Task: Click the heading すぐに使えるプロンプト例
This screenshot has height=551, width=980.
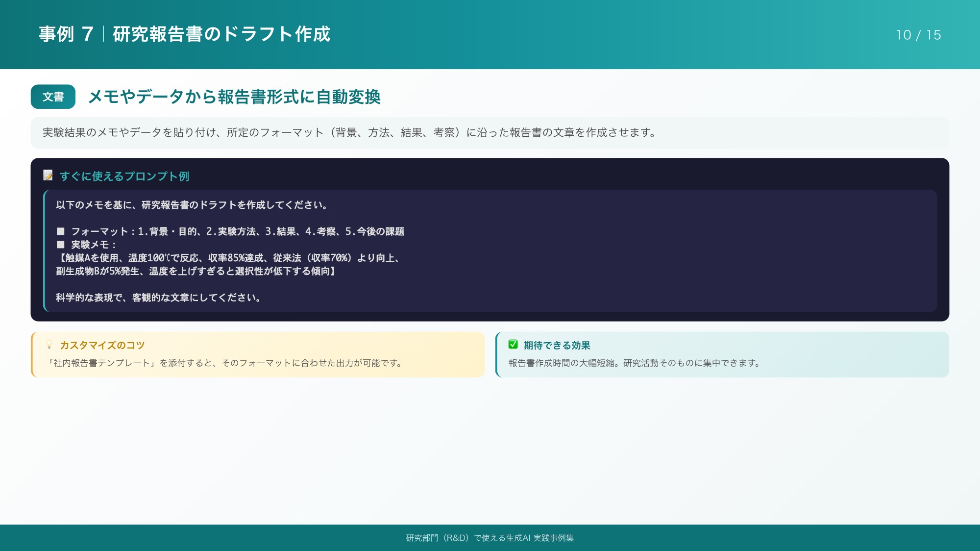Action: click(124, 176)
